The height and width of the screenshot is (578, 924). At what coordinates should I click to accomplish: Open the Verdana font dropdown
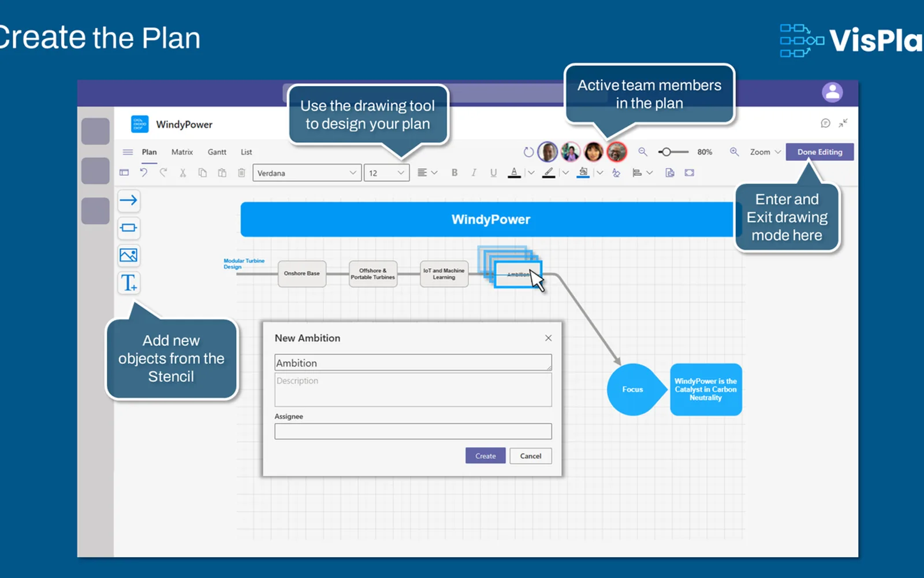click(x=307, y=173)
